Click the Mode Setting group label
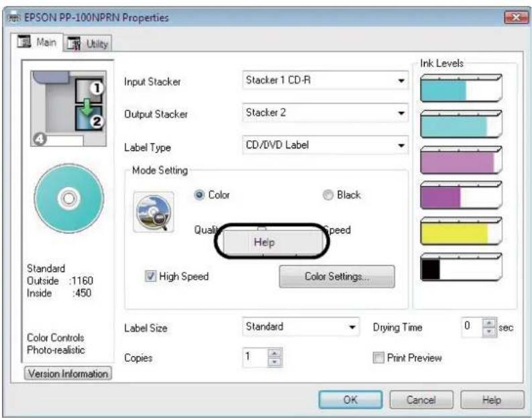 click(x=160, y=170)
